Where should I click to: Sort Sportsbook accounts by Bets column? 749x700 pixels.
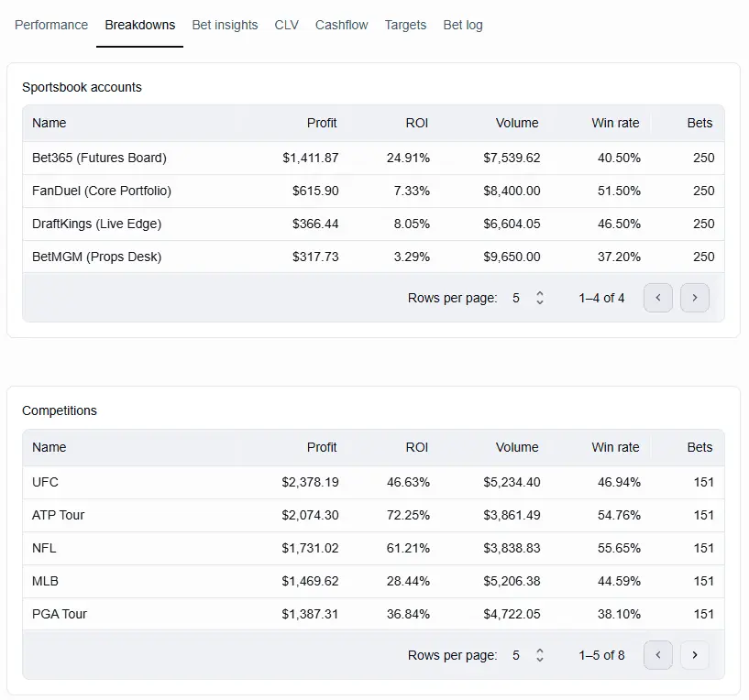699,123
